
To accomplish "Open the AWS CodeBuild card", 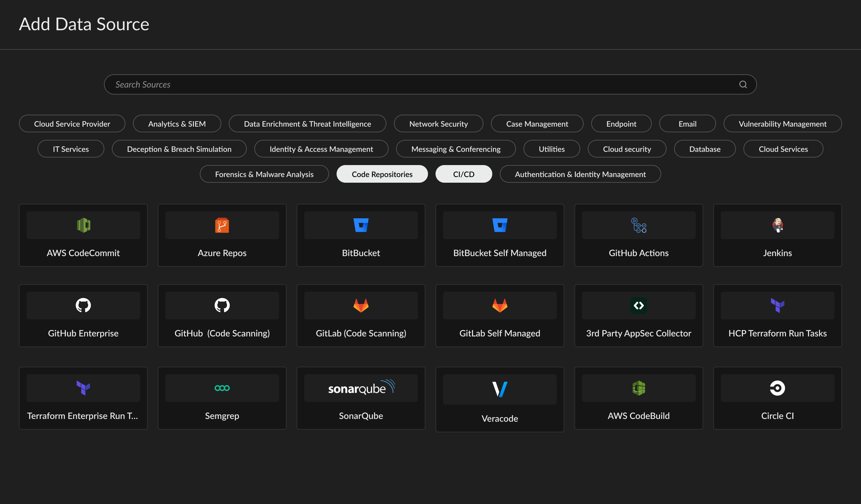I will [x=638, y=398].
